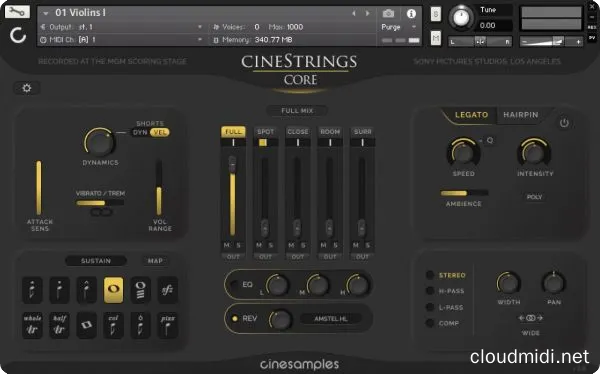Open the wrench instrument edit mode
The image size is (600, 374).
click(17, 11)
